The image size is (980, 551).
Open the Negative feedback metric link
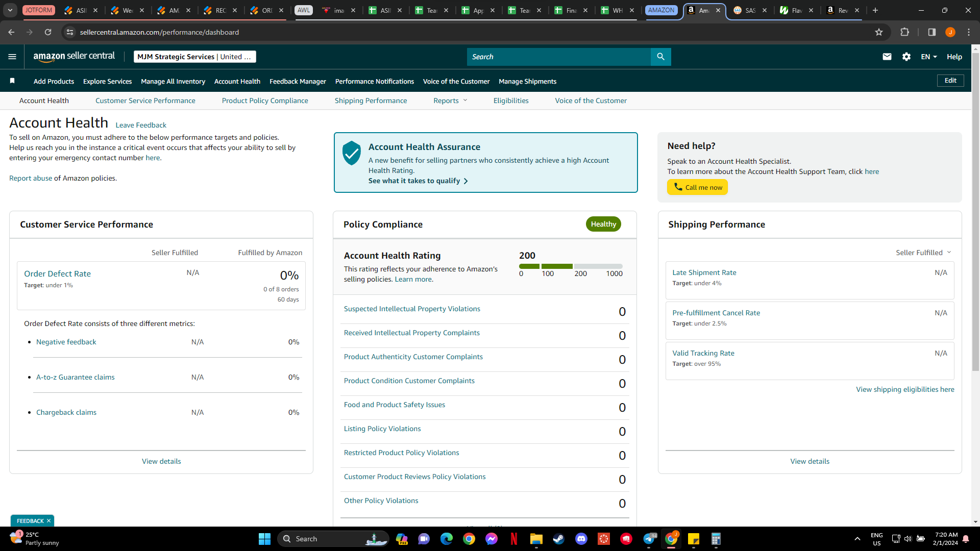click(66, 342)
